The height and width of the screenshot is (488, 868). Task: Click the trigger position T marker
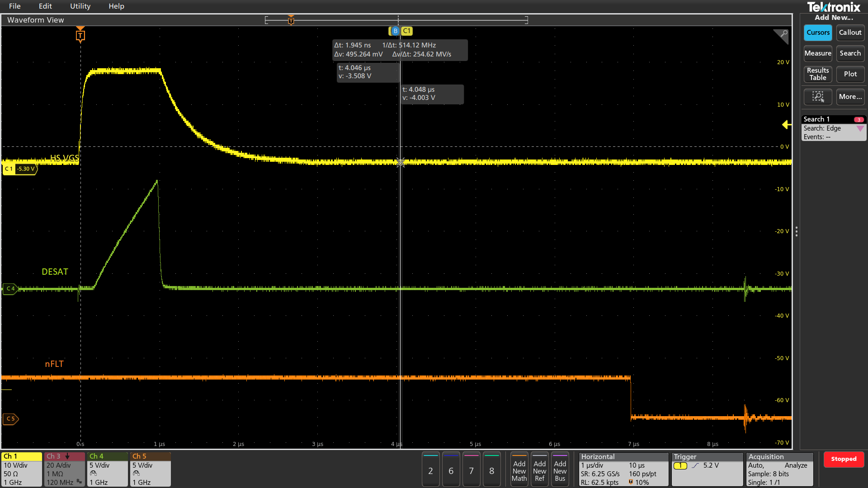pyautogui.click(x=80, y=35)
